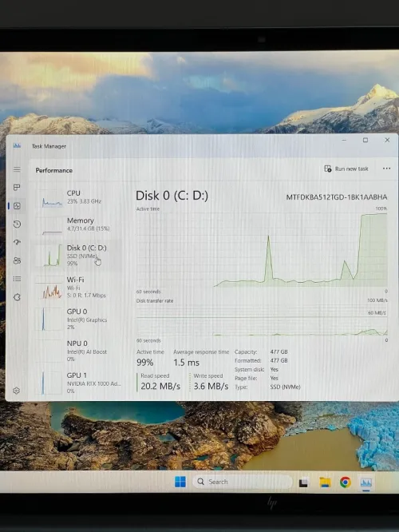Click the Task Manager title bar app icon
The width and height of the screenshot is (399, 532).
tap(17, 146)
